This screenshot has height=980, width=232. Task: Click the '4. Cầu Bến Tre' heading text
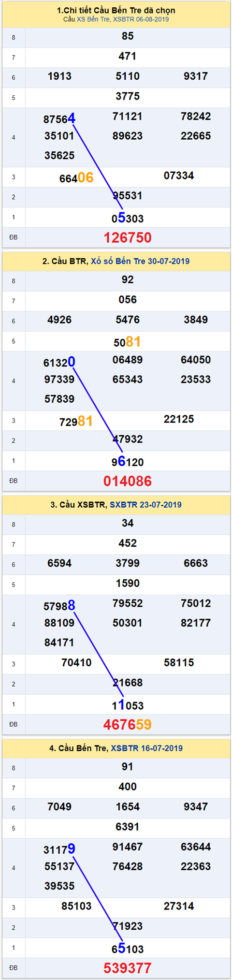coord(78,748)
